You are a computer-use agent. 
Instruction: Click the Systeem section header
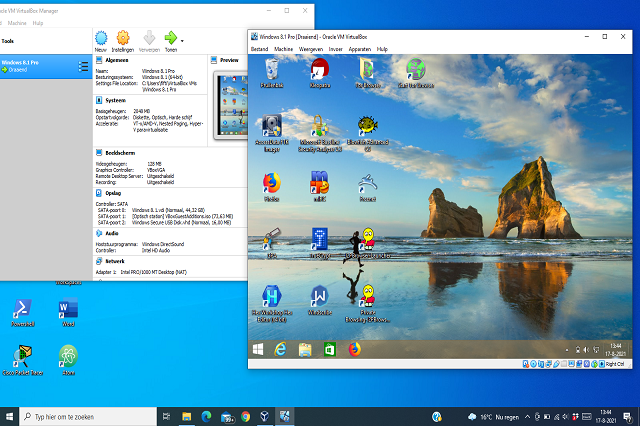(115, 100)
